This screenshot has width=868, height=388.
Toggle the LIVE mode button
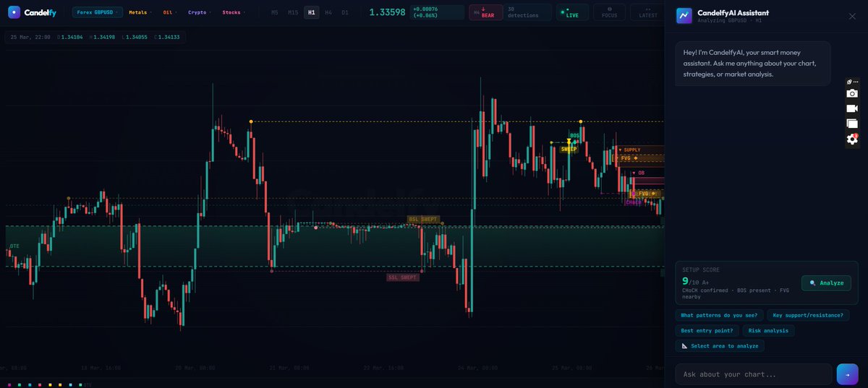(x=572, y=12)
